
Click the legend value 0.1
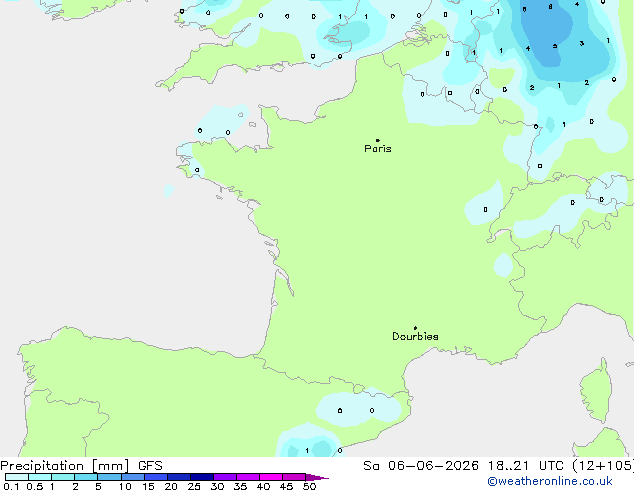[x=11, y=486]
